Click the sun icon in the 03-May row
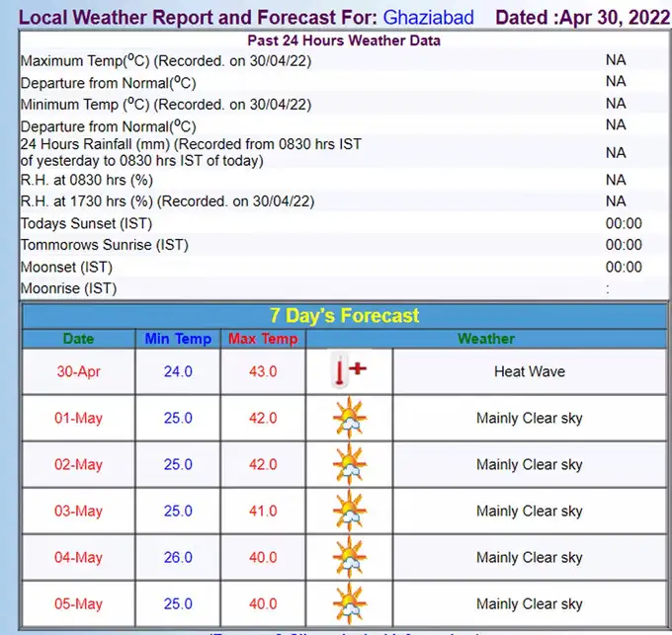672x635 pixels. coord(349,511)
